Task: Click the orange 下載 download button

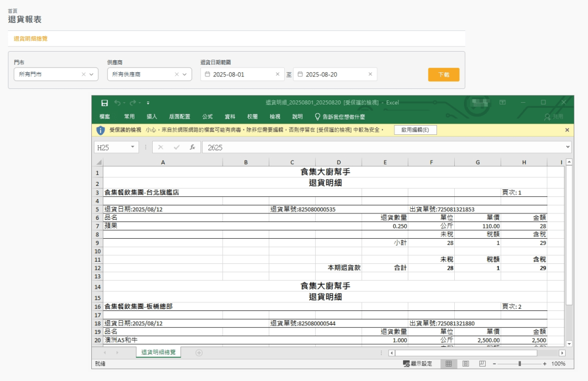Action: tap(443, 75)
